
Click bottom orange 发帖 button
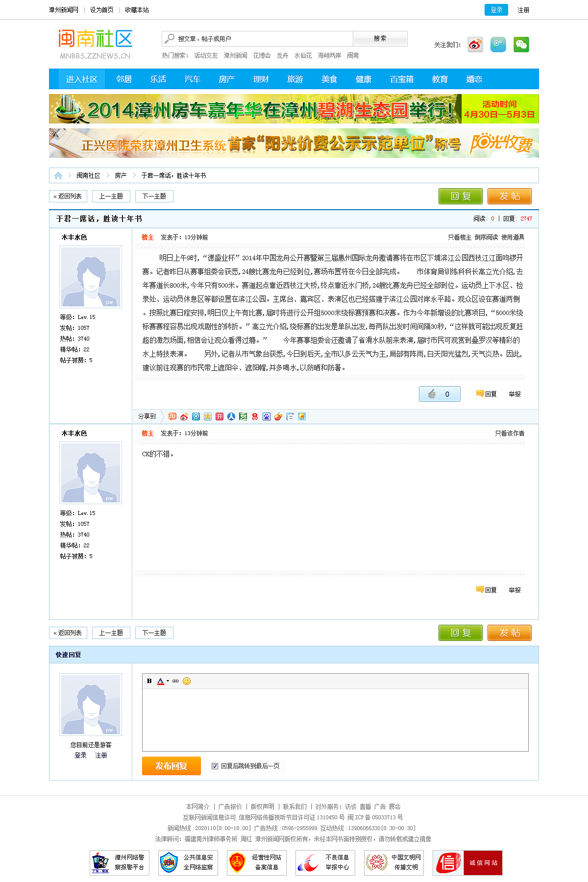[510, 633]
